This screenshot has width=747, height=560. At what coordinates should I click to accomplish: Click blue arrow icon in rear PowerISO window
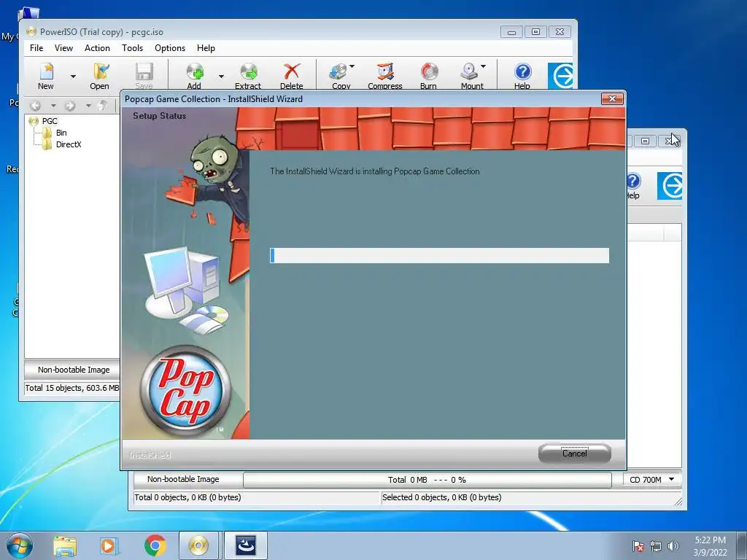click(670, 186)
